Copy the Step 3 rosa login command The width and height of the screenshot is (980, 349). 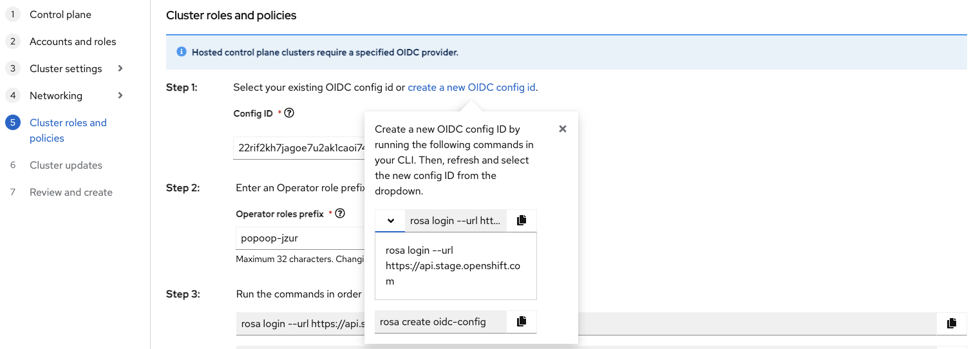[x=952, y=323]
